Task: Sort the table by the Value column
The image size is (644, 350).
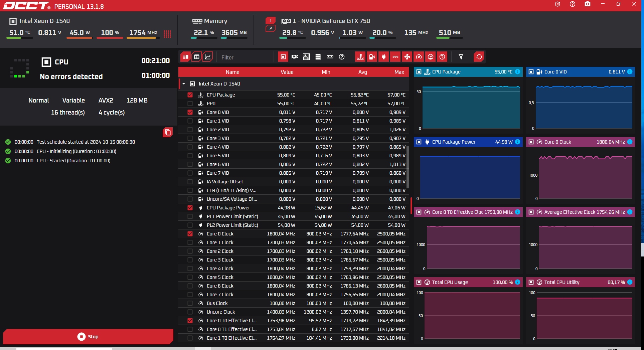Action: tap(287, 72)
